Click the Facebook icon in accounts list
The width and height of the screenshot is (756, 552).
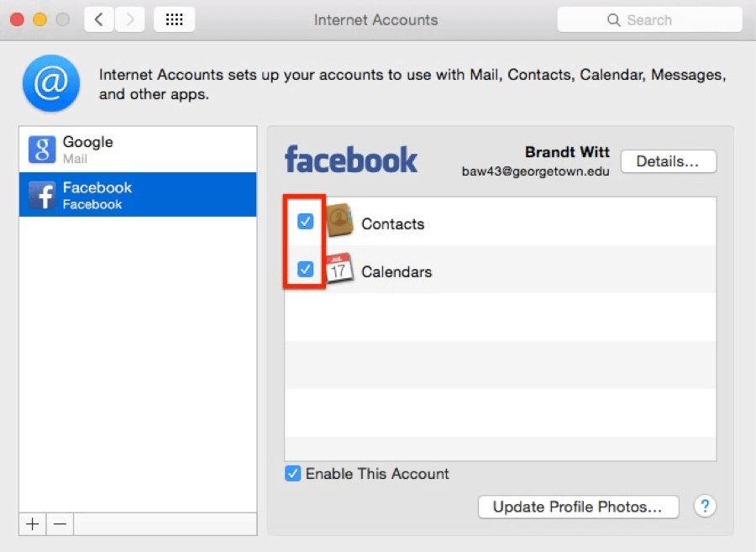(42, 195)
